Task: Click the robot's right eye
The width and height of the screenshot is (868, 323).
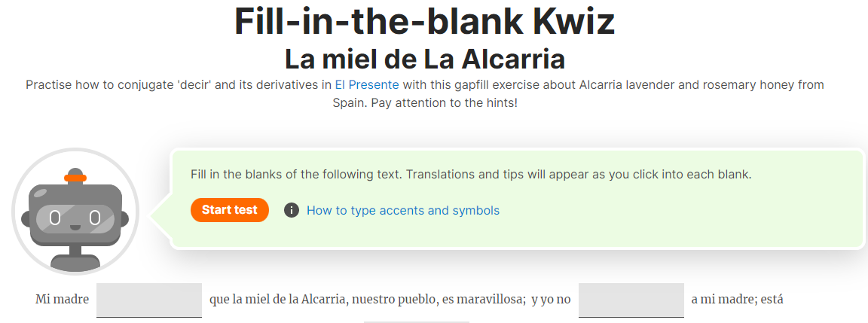Action: tap(95, 218)
